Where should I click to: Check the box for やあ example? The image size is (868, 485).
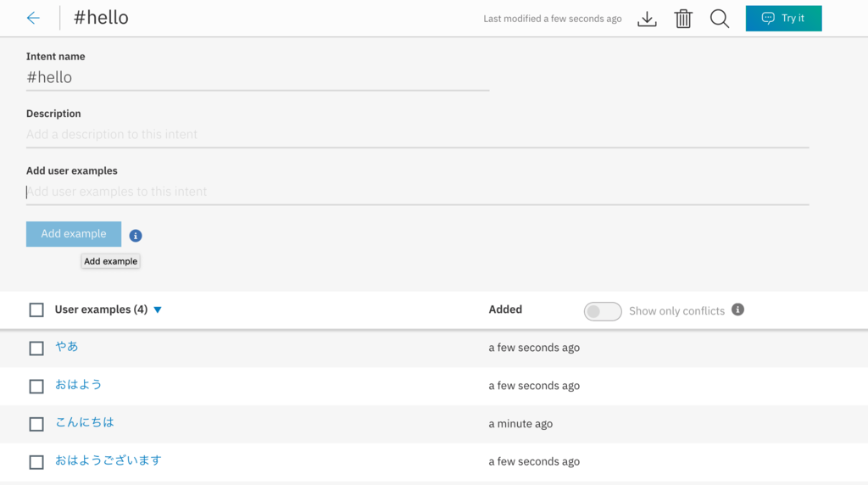tap(36, 348)
